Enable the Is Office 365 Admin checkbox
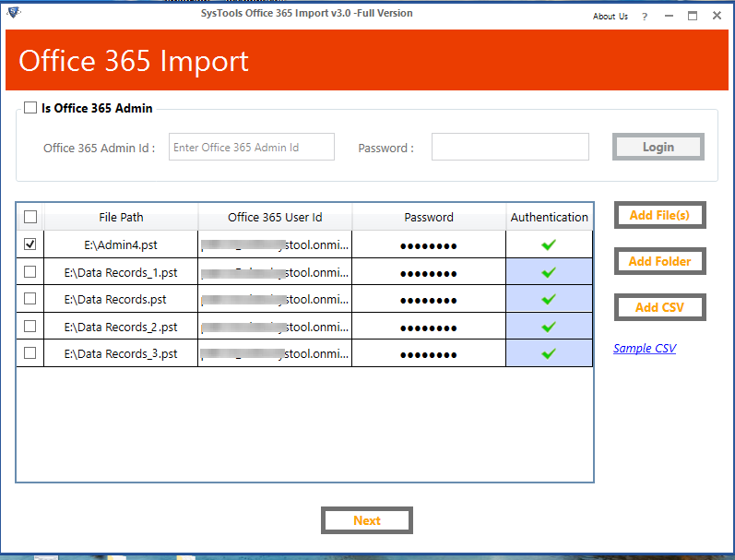 click(30, 107)
